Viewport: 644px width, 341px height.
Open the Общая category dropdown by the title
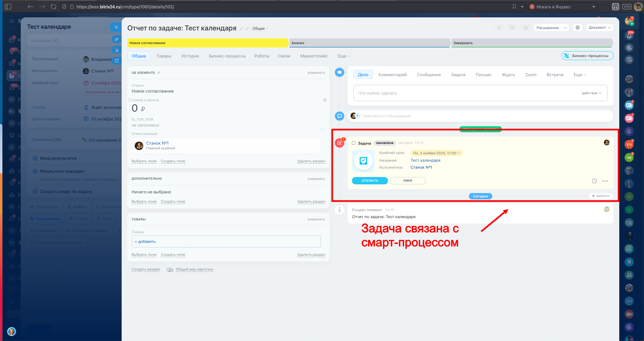(x=260, y=29)
